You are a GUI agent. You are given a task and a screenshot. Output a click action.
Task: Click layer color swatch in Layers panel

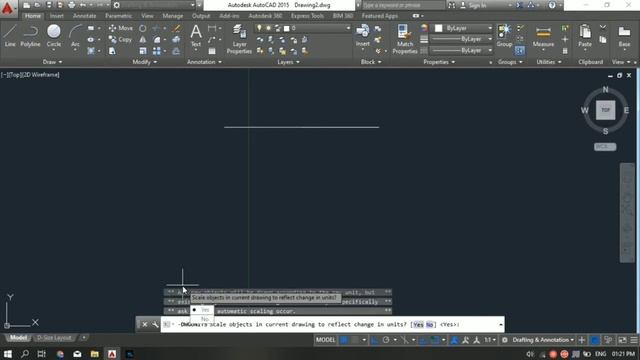(287, 28)
